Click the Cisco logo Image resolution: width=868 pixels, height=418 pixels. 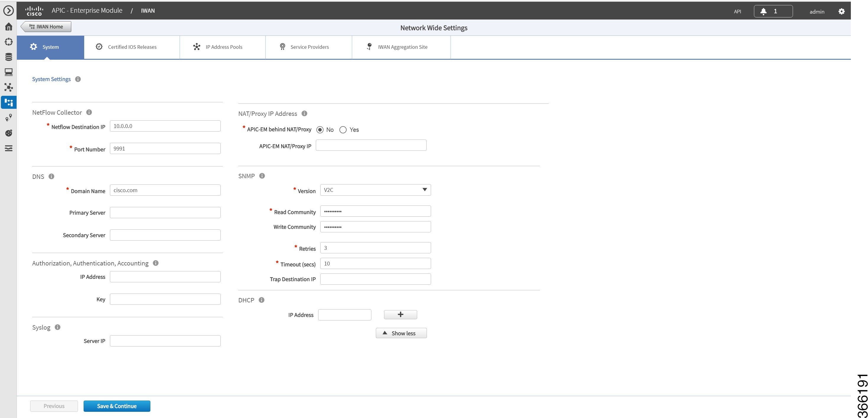point(34,11)
